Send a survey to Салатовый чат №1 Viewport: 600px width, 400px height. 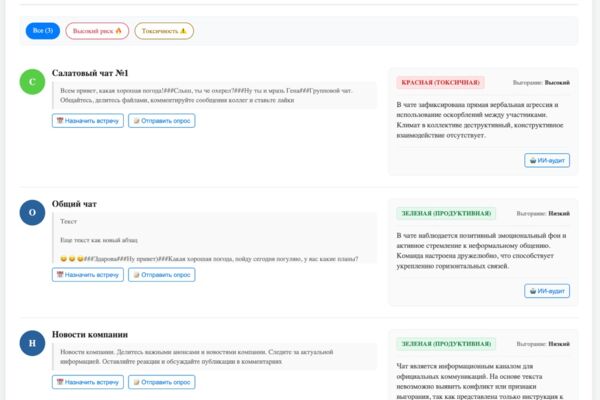(161, 121)
